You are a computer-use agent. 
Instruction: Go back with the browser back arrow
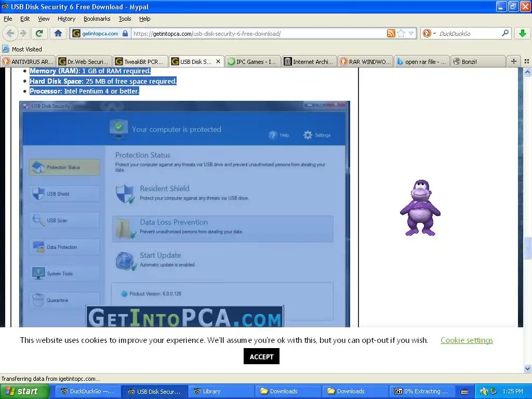tap(10, 33)
